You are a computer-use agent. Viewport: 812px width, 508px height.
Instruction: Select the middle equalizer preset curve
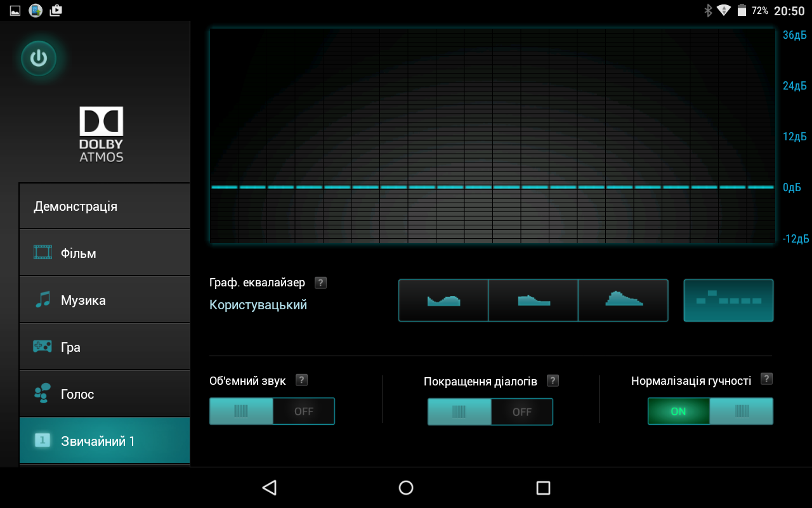tap(533, 300)
